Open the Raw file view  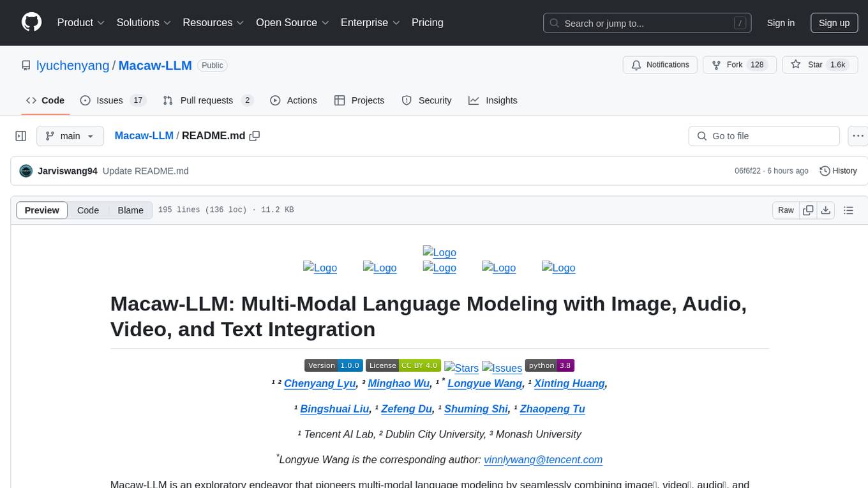click(786, 210)
